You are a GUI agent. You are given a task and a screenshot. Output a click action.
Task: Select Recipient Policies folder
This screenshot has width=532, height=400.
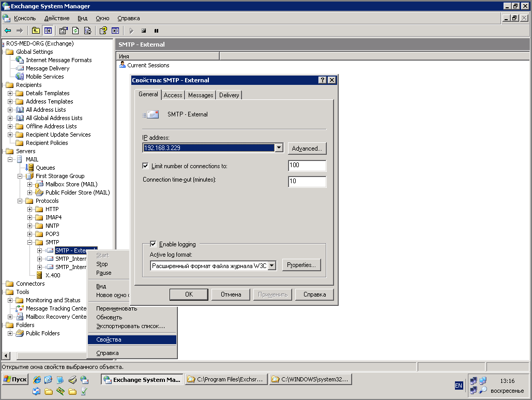pyautogui.click(x=47, y=143)
